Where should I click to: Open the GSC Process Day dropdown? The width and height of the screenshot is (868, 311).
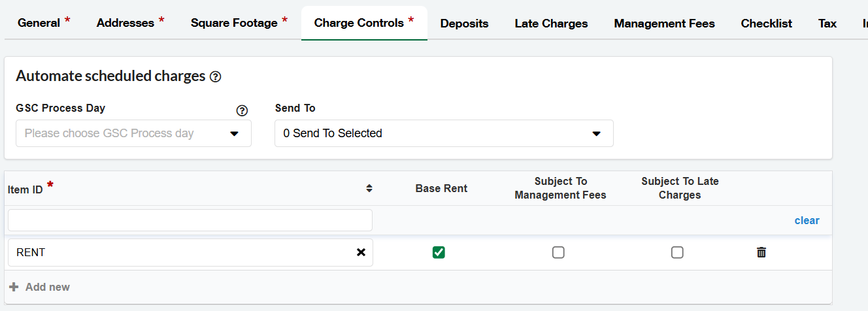click(133, 133)
